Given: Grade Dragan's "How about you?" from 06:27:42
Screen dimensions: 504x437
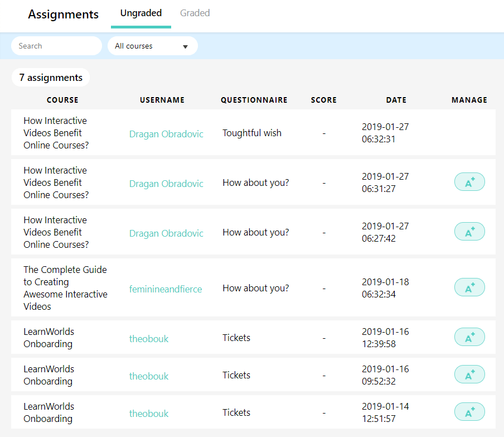Looking at the screenshot, I should [x=469, y=231].
